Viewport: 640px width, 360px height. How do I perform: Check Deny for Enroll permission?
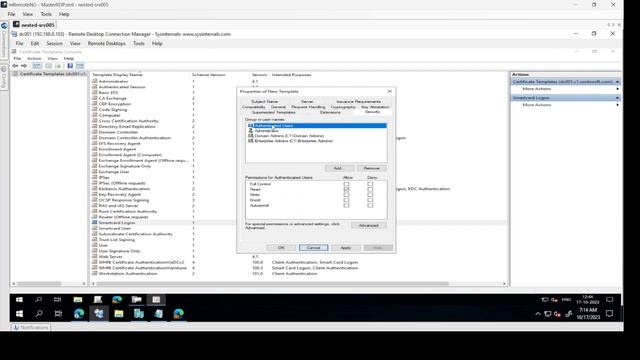click(370, 200)
